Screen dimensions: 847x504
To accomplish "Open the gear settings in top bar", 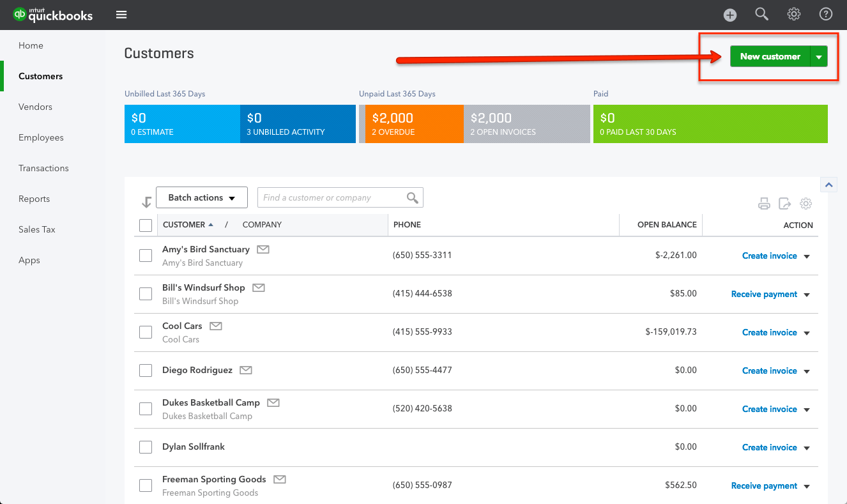I will (794, 14).
